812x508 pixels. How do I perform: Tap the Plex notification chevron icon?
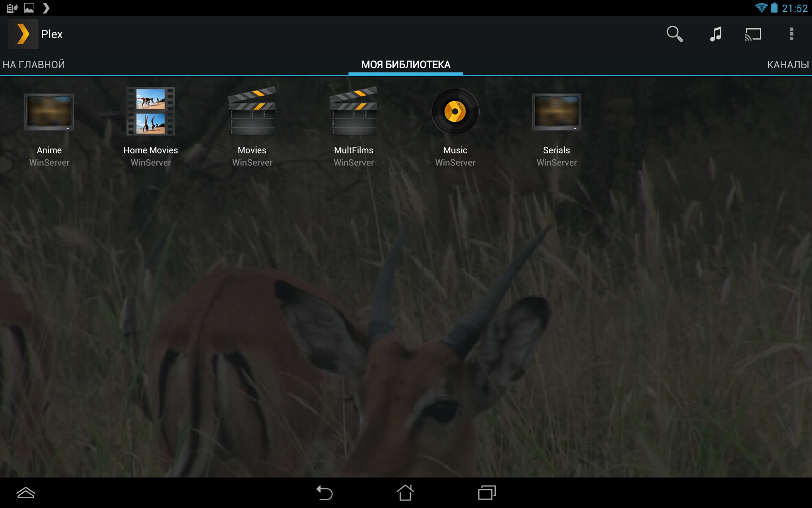coord(46,8)
